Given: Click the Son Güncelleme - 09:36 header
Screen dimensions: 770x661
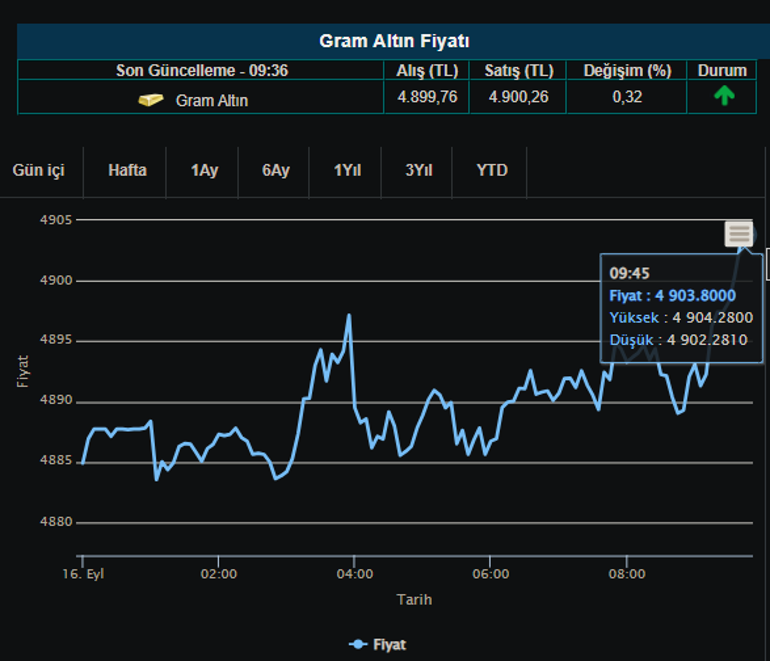Looking at the screenshot, I should pyautogui.click(x=202, y=70).
